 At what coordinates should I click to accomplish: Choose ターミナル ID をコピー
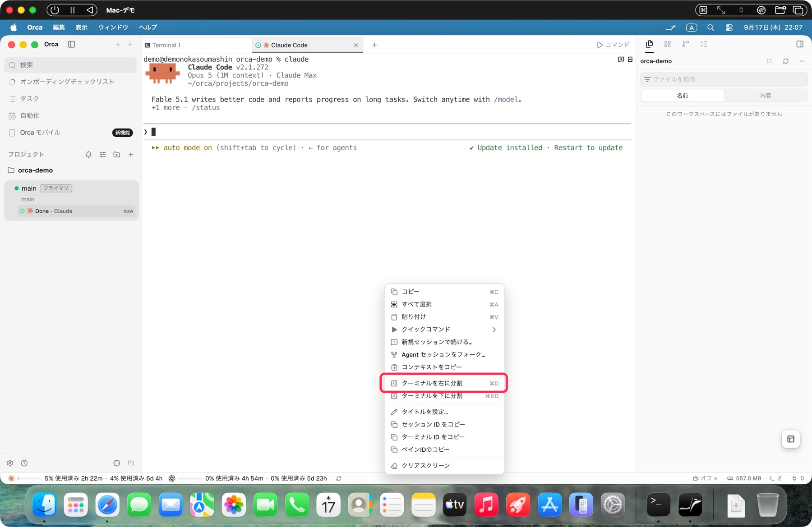(x=444, y=437)
